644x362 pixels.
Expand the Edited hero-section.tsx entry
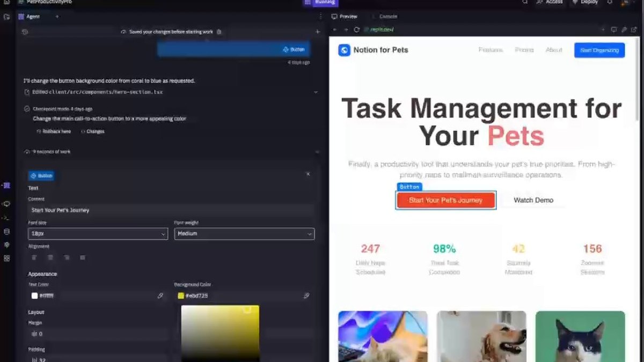tap(316, 92)
